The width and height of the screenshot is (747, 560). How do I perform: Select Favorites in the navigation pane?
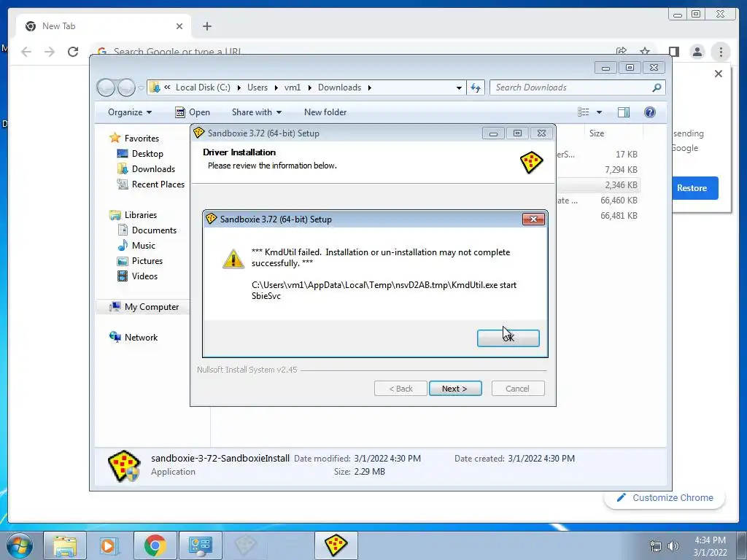coord(142,139)
